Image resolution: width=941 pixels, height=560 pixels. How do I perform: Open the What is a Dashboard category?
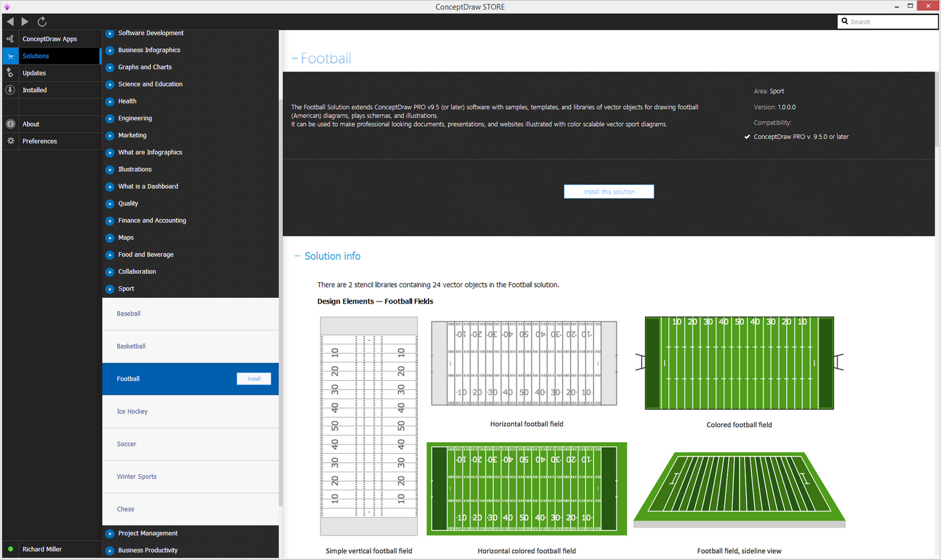click(148, 186)
